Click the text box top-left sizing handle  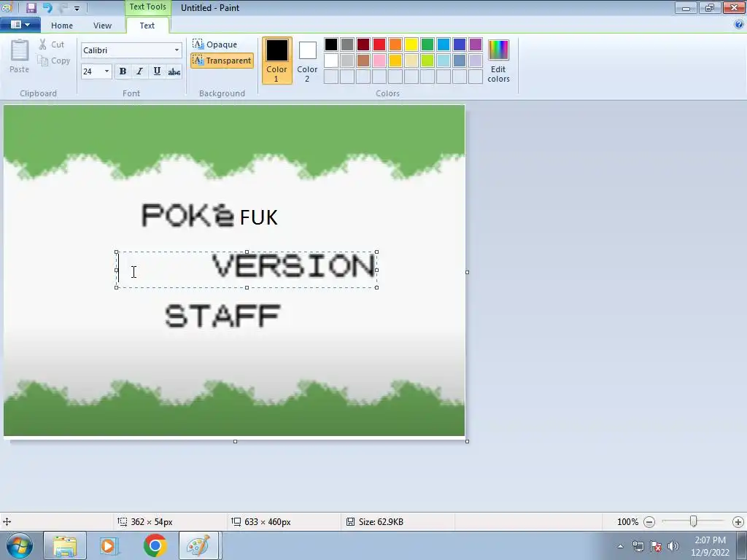click(117, 252)
